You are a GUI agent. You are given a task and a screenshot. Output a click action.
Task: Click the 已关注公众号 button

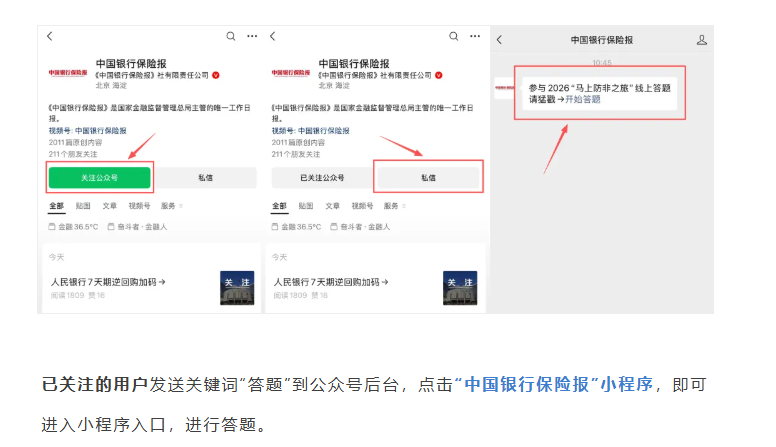322,178
